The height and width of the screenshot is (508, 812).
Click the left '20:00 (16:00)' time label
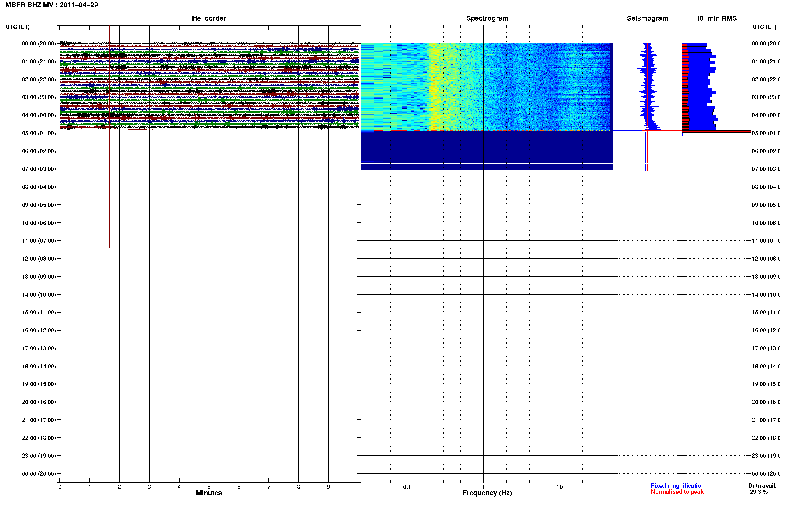pyautogui.click(x=39, y=402)
